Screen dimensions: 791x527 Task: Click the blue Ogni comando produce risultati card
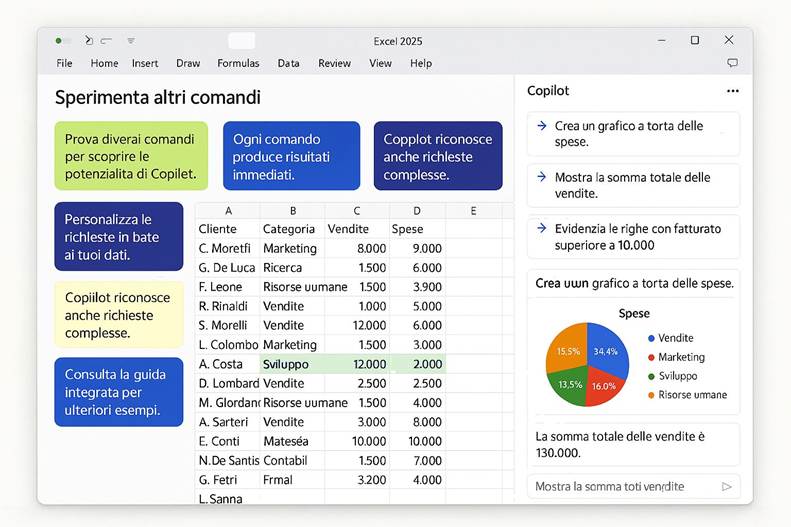pyautogui.click(x=292, y=156)
